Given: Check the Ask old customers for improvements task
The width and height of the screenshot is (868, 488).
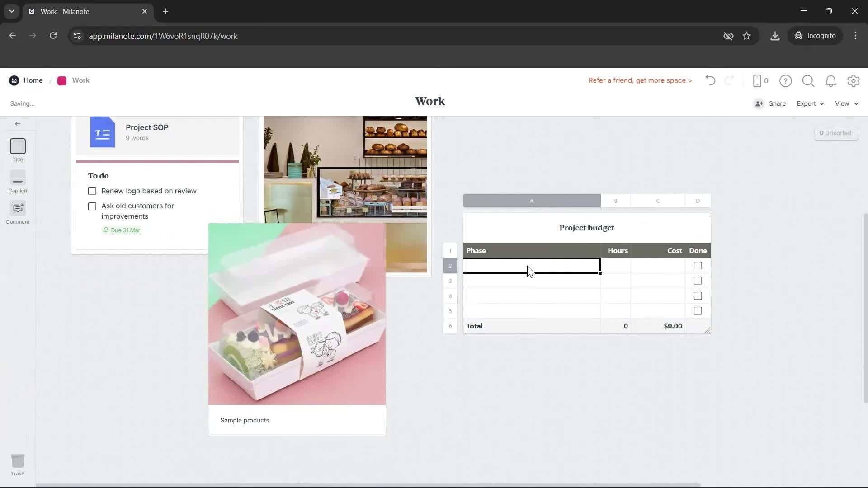Looking at the screenshot, I should click(92, 206).
